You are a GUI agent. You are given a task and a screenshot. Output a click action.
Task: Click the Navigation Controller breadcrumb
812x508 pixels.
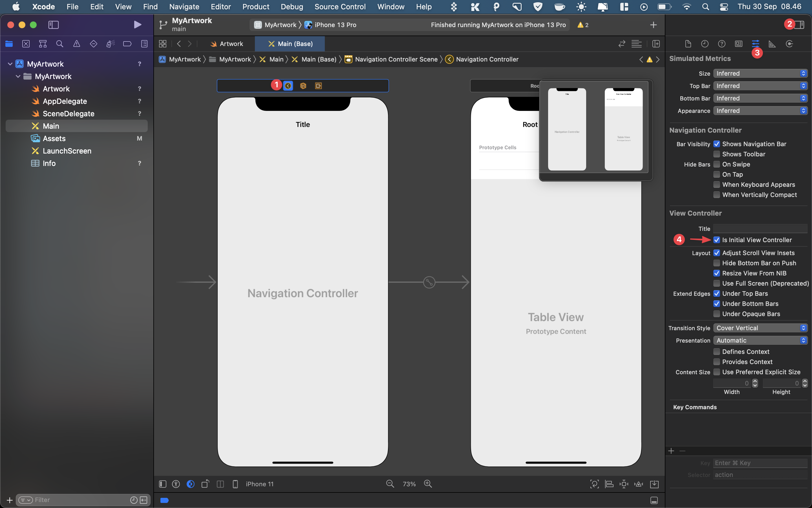(482, 60)
